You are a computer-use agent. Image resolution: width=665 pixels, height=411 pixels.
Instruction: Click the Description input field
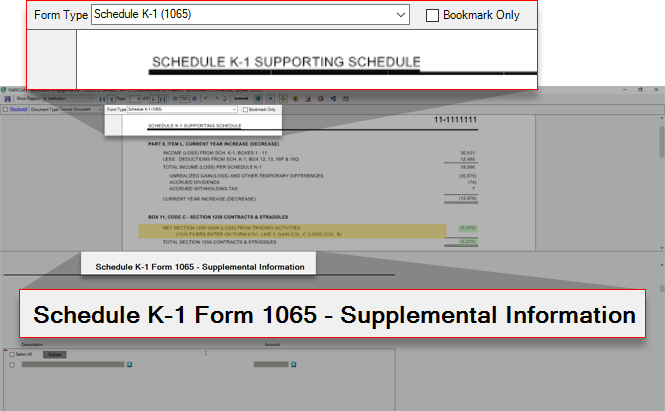tap(73, 364)
